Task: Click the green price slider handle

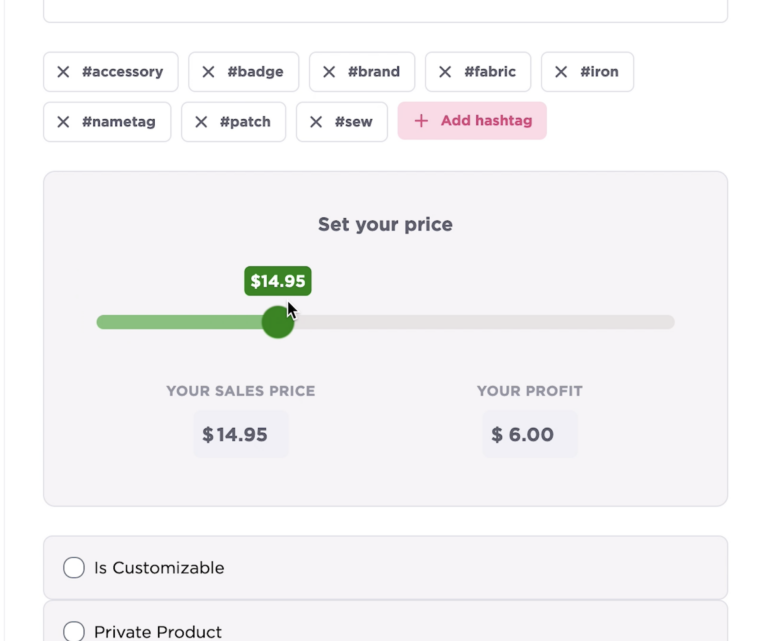Action: click(278, 322)
